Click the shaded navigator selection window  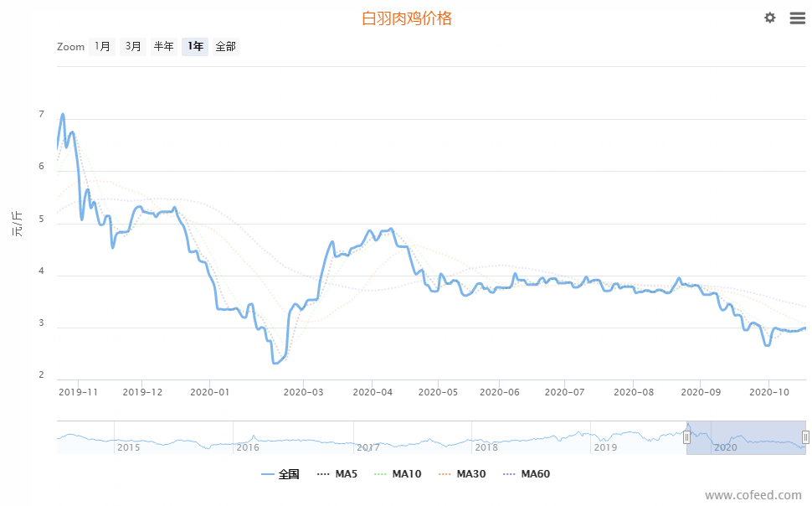click(746, 437)
